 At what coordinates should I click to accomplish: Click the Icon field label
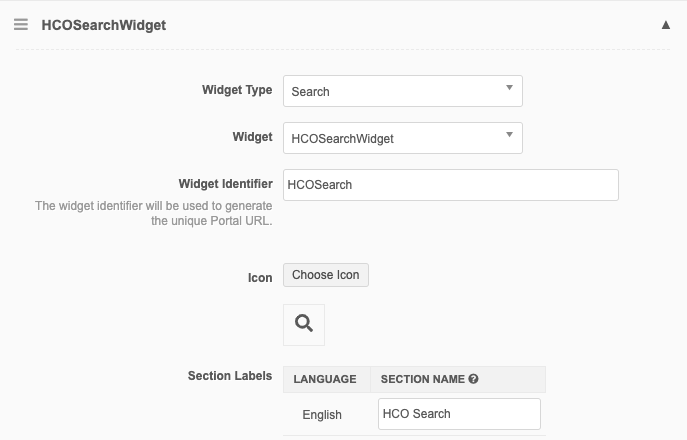click(260, 277)
